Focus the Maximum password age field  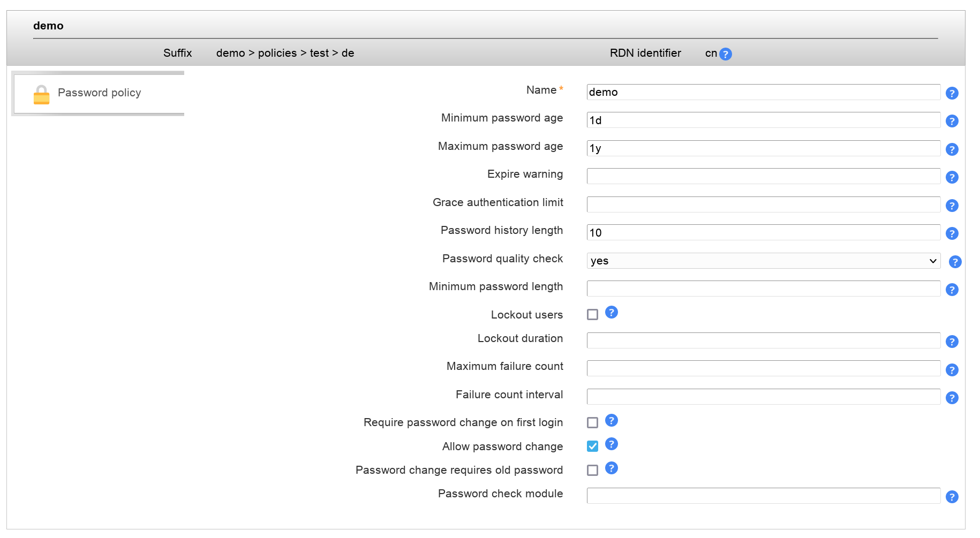click(x=763, y=148)
